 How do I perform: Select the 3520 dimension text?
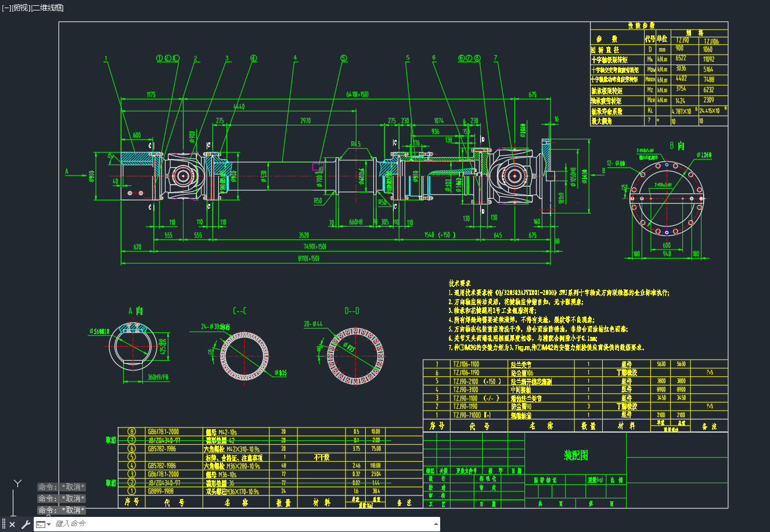point(304,235)
